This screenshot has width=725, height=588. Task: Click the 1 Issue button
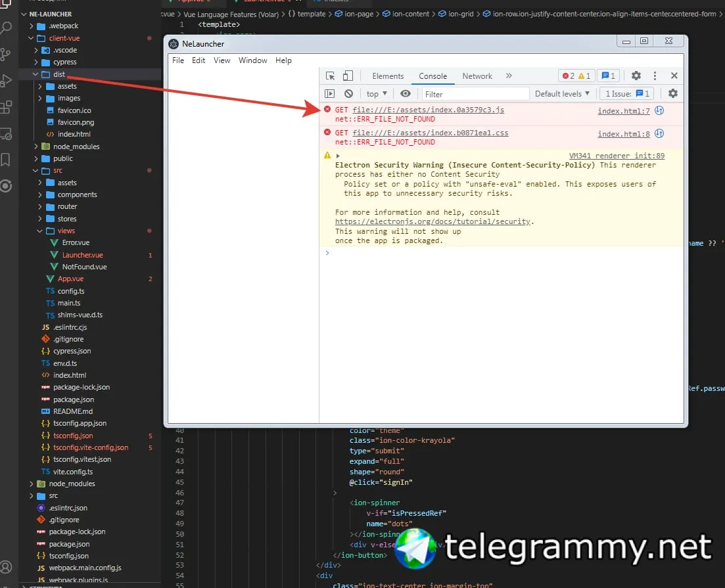[627, 94]
